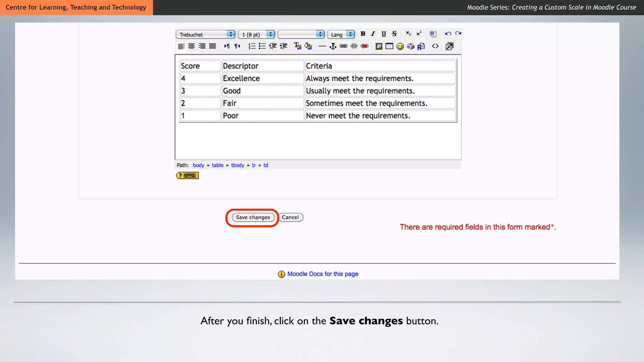Click the Descriptor header cell

click(x=263, y=66)
